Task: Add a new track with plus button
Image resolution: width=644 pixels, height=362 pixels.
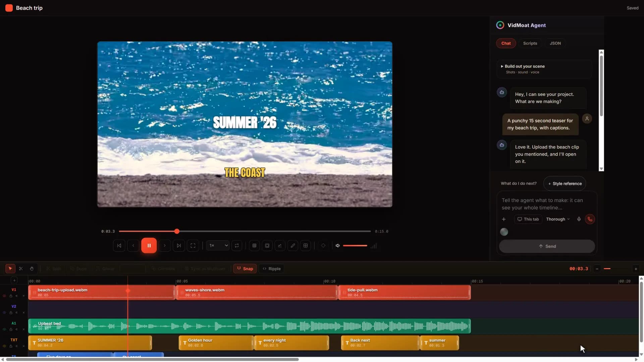Action: click(x=14, y=280)
